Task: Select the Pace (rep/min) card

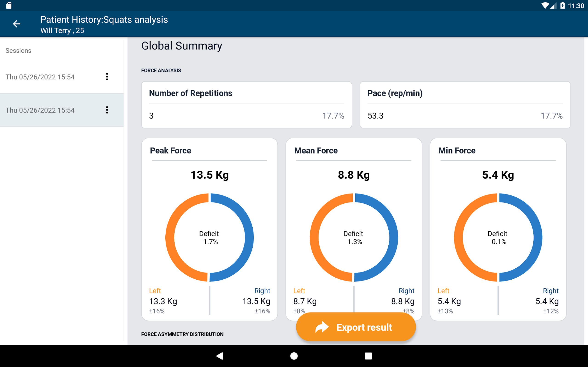Action: pyautogui.click(x=465, y=105)
